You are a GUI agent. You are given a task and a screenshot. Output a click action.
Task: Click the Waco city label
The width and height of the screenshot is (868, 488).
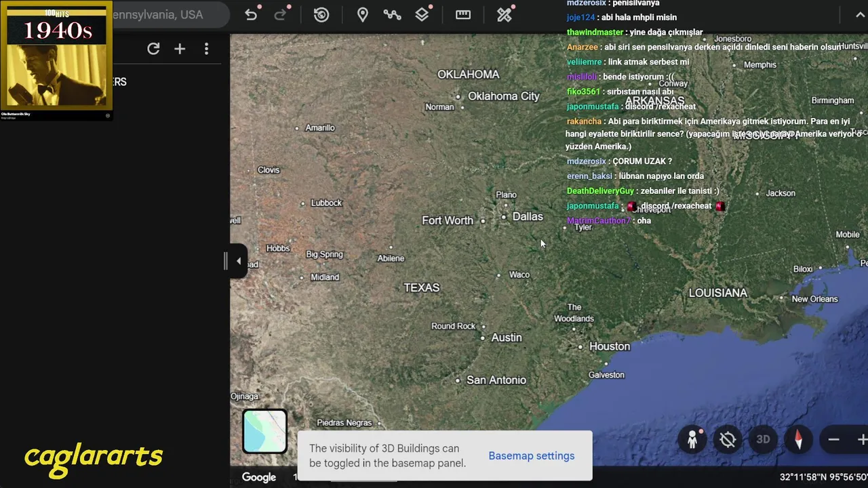coord(519,274)
